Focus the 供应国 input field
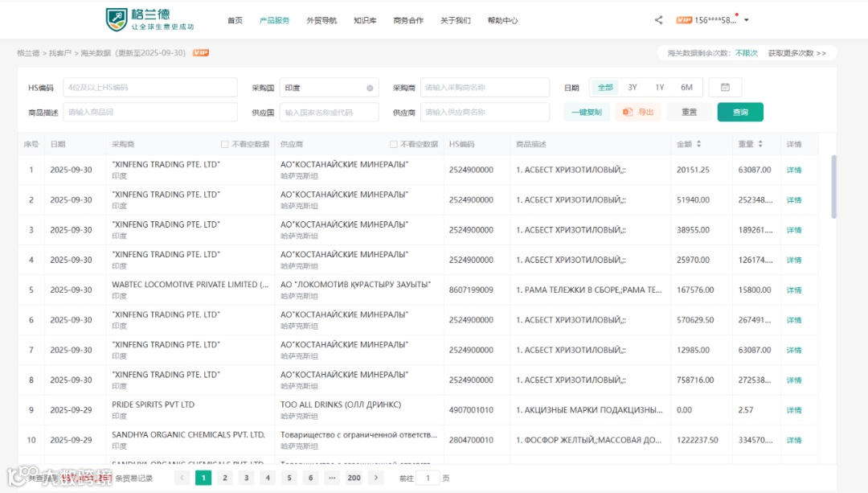Screen dimensions: 868x493 click(329, 112)
